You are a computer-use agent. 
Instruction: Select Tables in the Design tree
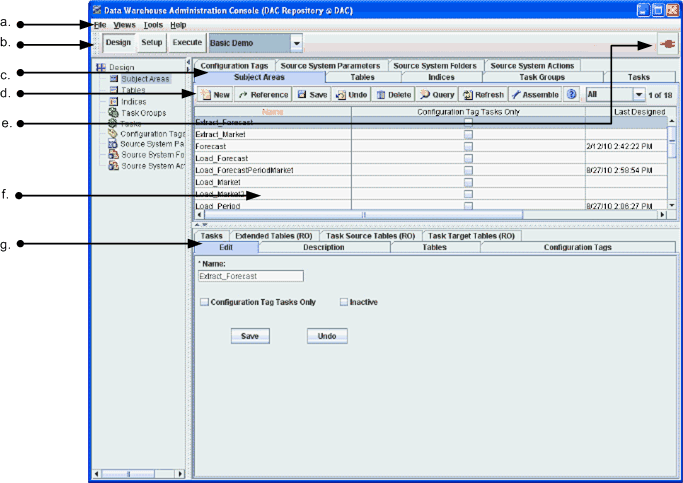coord(133,90)
